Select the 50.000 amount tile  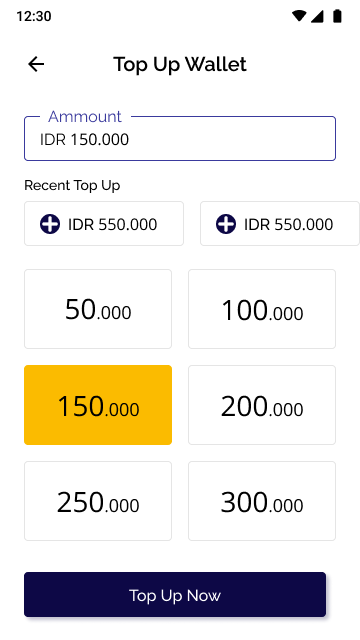(98, 309)
